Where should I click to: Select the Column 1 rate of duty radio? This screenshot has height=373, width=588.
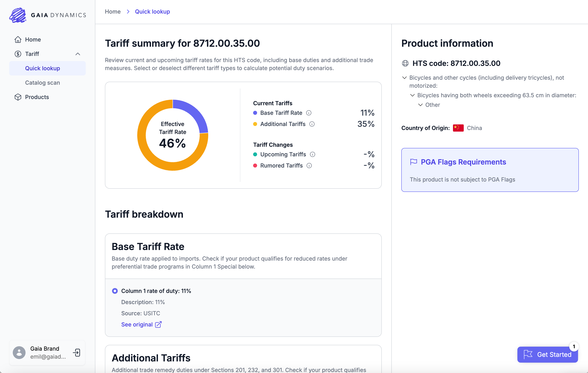point(115,291)
